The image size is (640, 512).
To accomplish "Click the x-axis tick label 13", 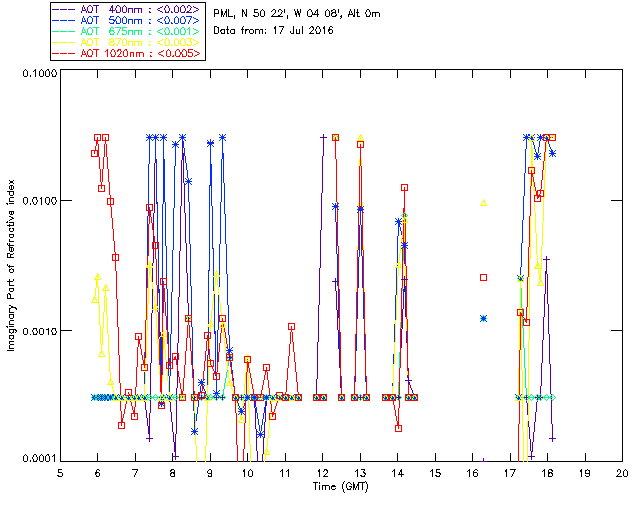I will 360,473.
